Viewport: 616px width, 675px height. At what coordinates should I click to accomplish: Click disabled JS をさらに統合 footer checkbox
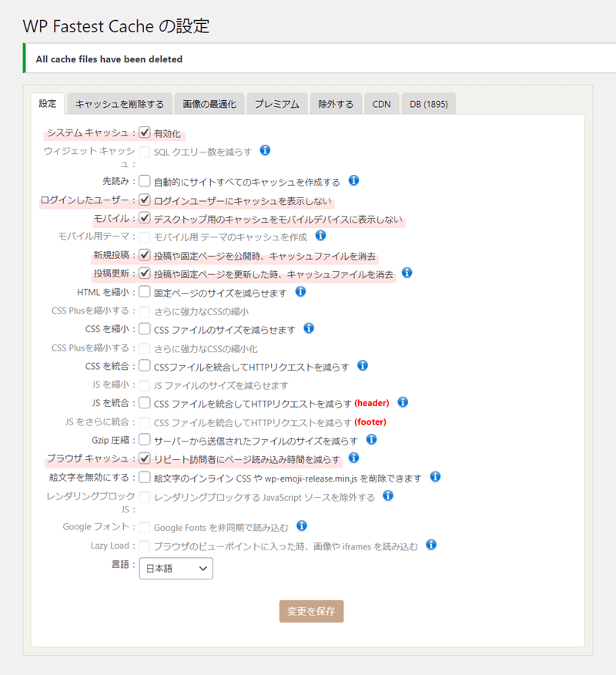click(145, 422)
